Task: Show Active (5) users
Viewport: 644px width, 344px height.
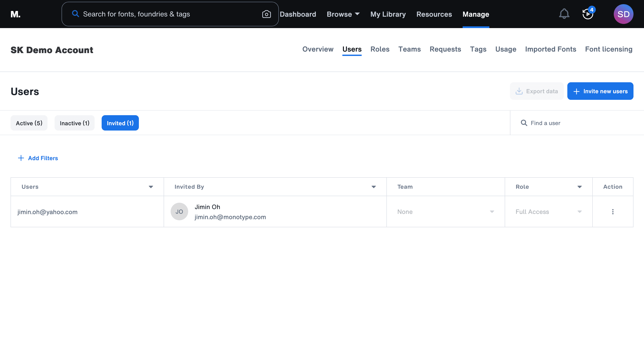Action: (29, 123)
